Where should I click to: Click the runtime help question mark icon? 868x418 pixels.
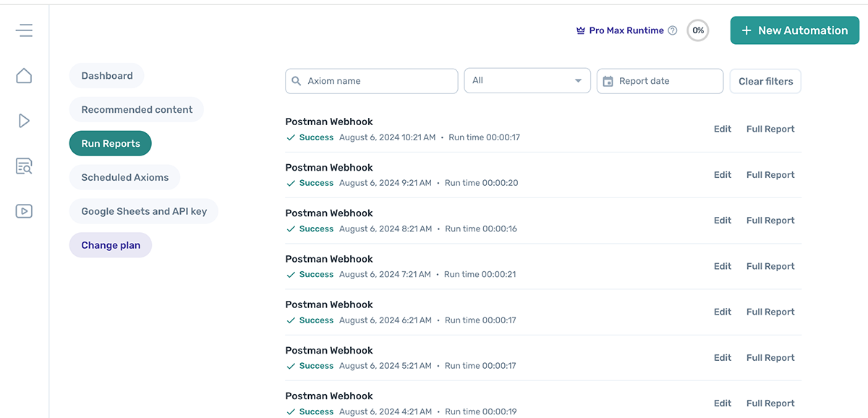pyautogui.click(x=673, y=30)
